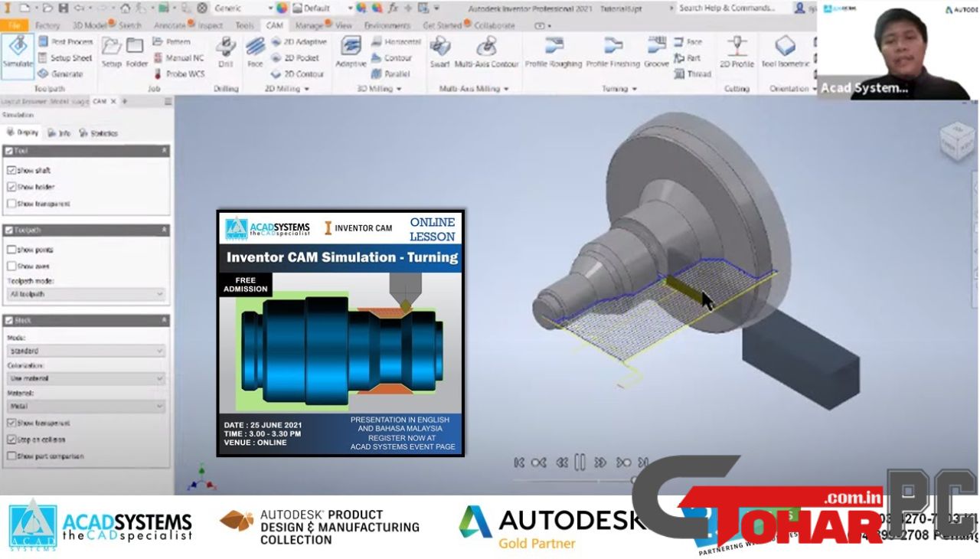Select the 2D Contour operation

tap(297, 74)
